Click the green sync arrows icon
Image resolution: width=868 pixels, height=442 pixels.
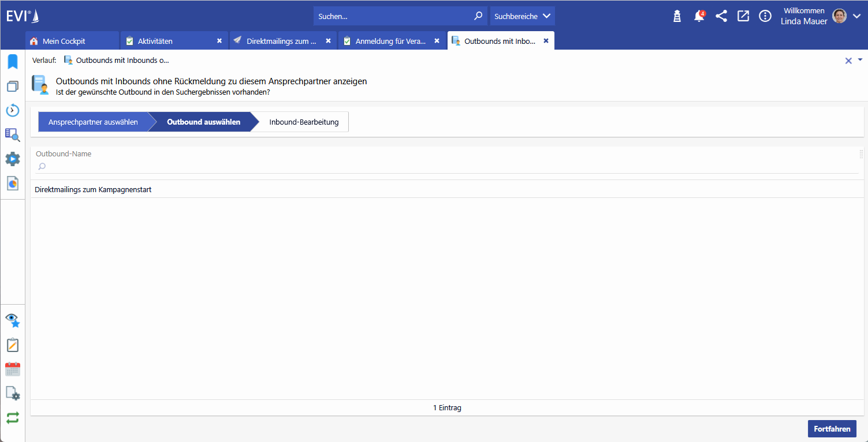click(12, 418)
